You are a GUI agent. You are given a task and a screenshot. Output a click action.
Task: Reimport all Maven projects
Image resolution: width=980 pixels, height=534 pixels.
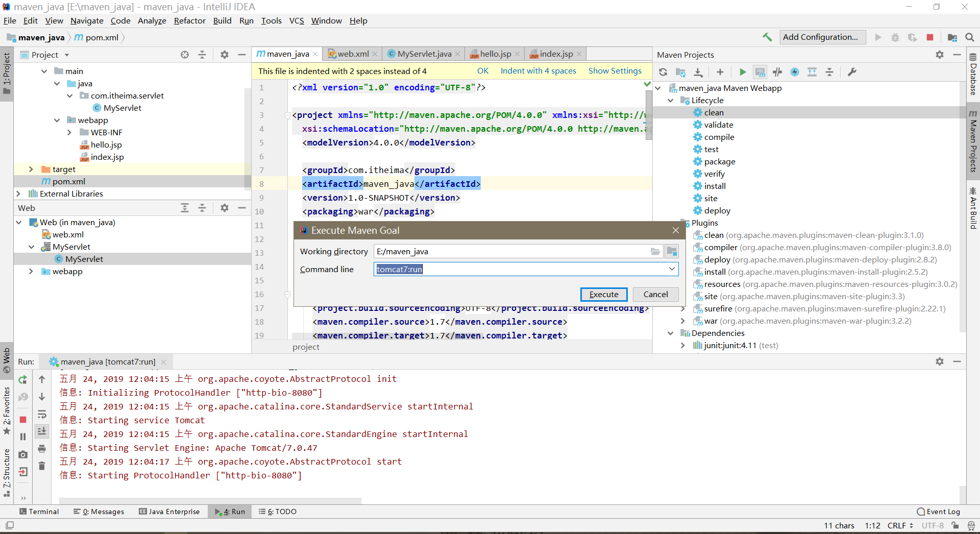tap(663, 72)
